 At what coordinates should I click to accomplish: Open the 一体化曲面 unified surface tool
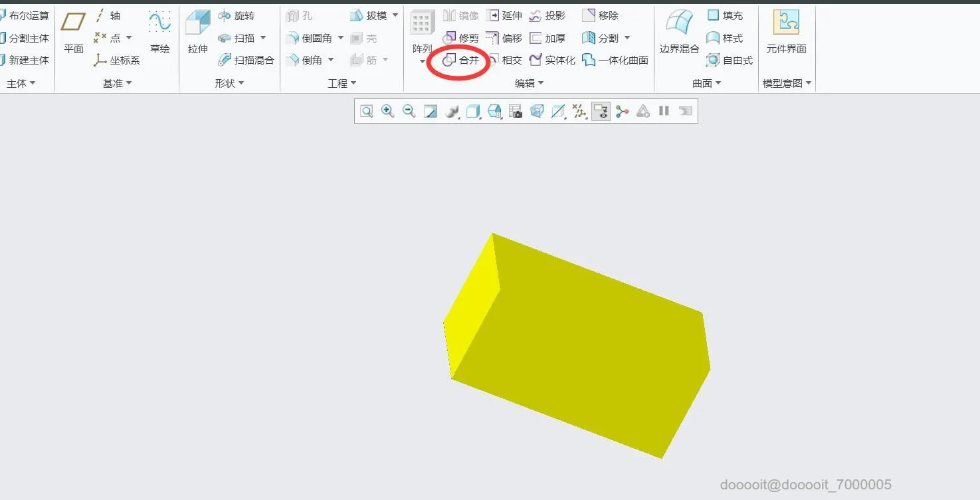(615, 61)
